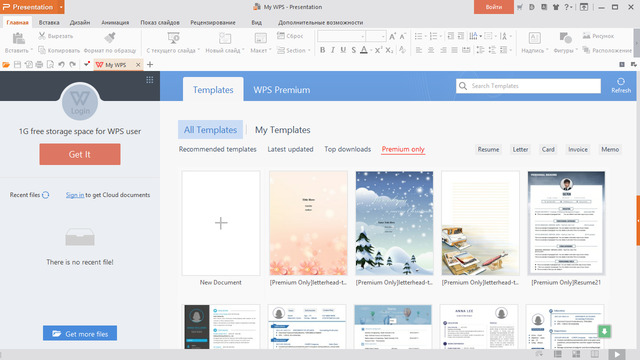Click the Войти sign-in button
Image resolution: width=640 pixels, height=360 pixels.
click(x=494, y=7)
